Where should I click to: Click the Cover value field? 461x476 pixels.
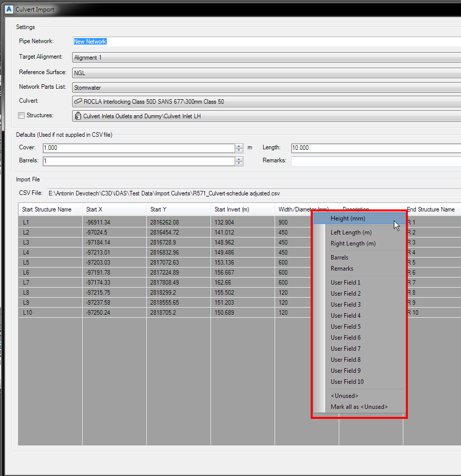pyautogui.click(x=139, y=148)
